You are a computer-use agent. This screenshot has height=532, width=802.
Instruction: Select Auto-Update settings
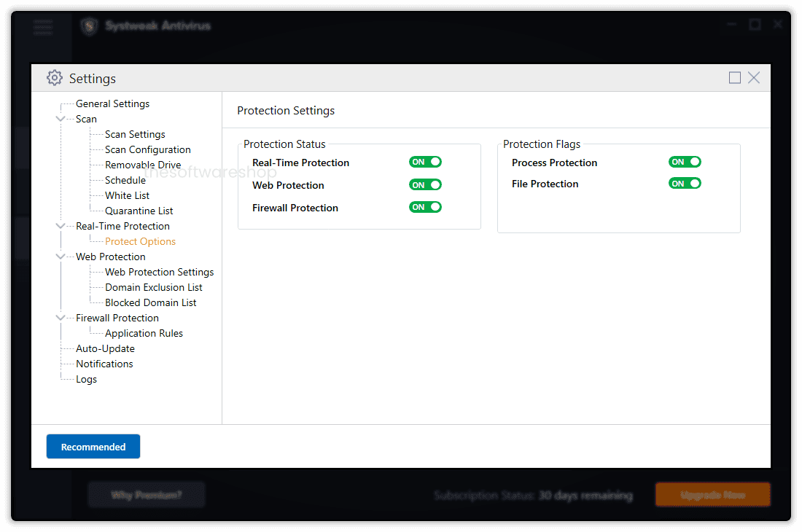[106, 349]
